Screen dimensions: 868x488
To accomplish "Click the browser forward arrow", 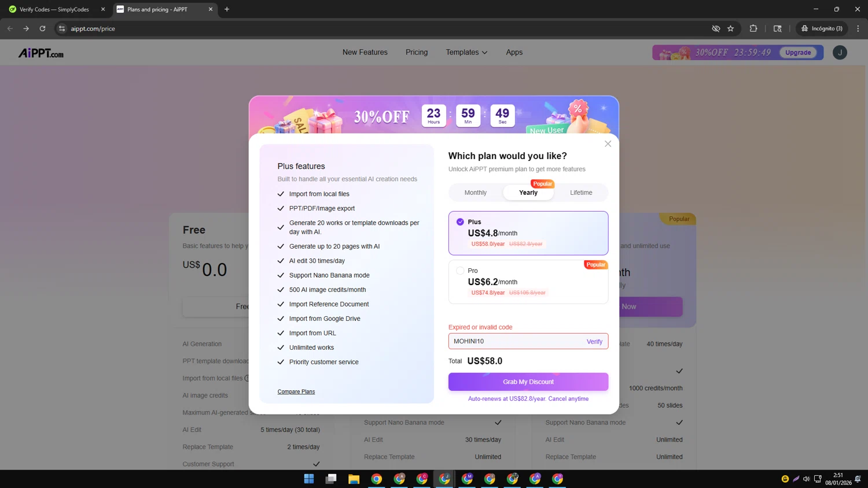I will click(x=26, y=28).
